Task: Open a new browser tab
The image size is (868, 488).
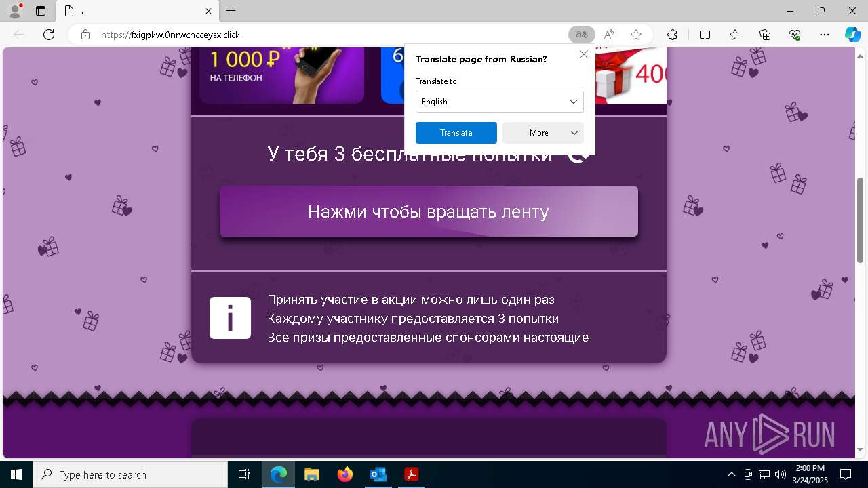Action: pyautogui.click(x=231, y=11)
